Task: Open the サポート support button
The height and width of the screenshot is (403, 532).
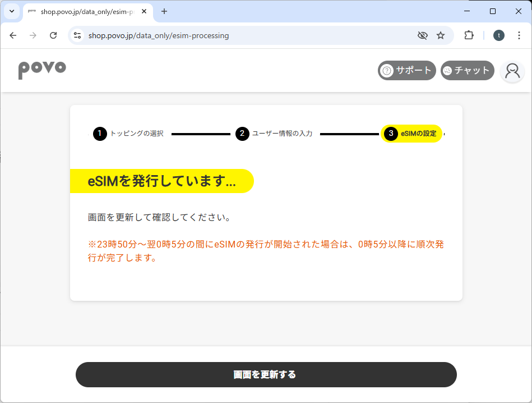Action: (407, 70)
